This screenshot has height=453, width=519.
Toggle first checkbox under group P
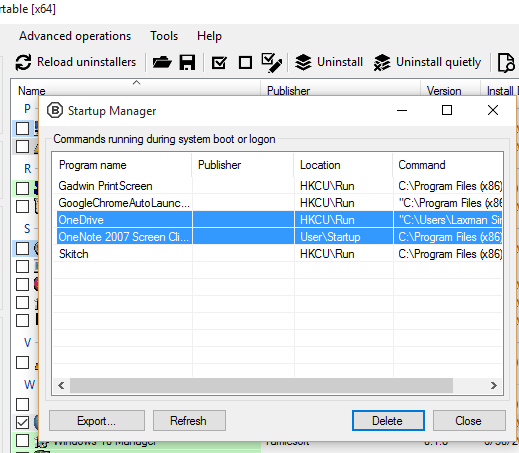pyautogui.click(x=23, y=128)
